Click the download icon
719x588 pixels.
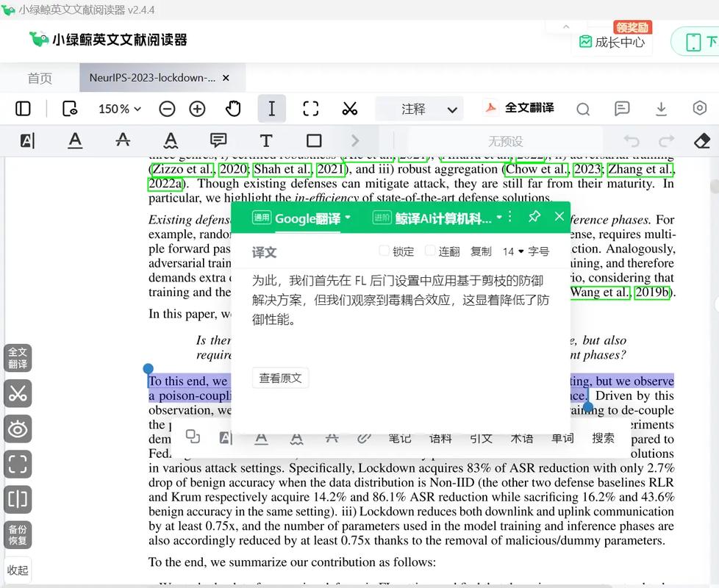click(661, 109)
